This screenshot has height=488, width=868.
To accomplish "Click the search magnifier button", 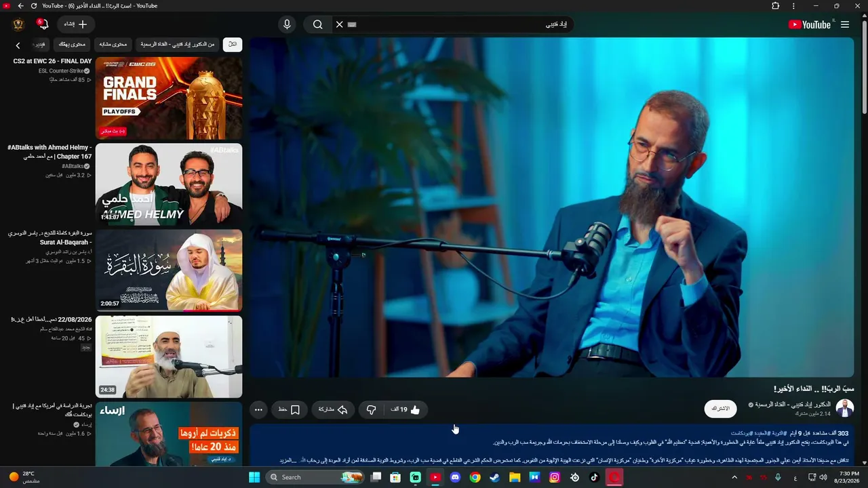I will (317, 24).
